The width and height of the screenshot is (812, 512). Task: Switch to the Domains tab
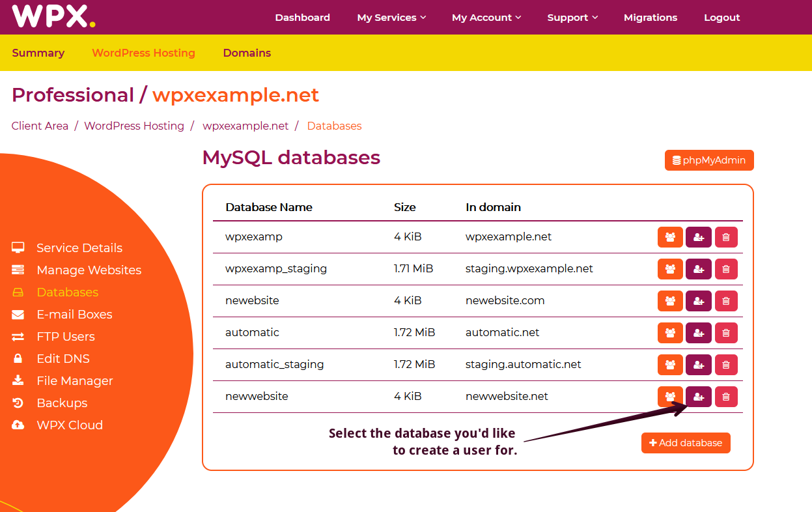[247, 53]
